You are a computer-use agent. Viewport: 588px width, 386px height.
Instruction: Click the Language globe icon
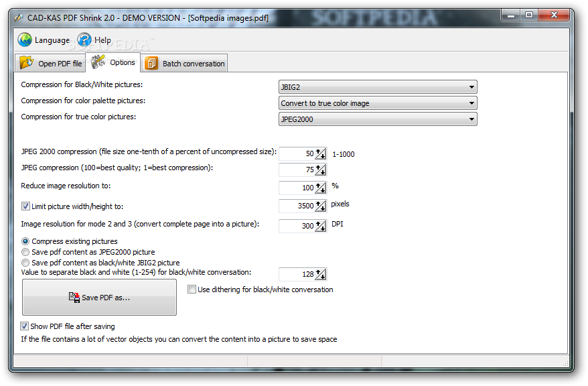click(x=25, y=40)
